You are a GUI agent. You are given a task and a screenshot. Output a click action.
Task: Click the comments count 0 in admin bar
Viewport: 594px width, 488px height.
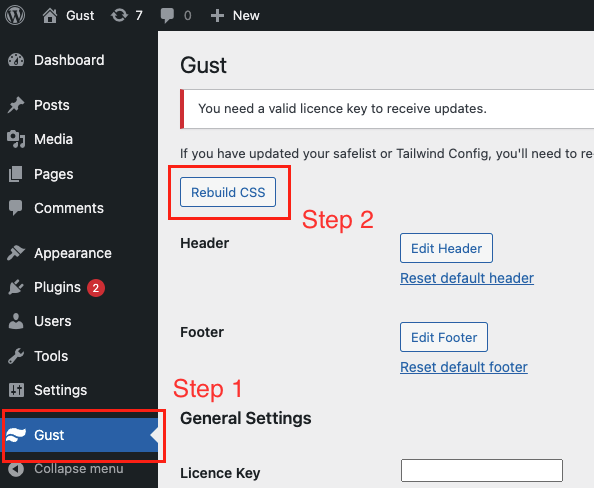pyautogui.click(x=188, y=16)
